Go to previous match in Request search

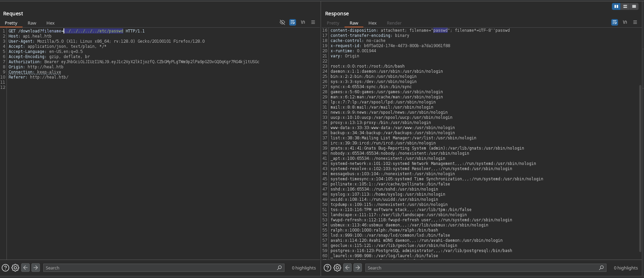(25, 268)
